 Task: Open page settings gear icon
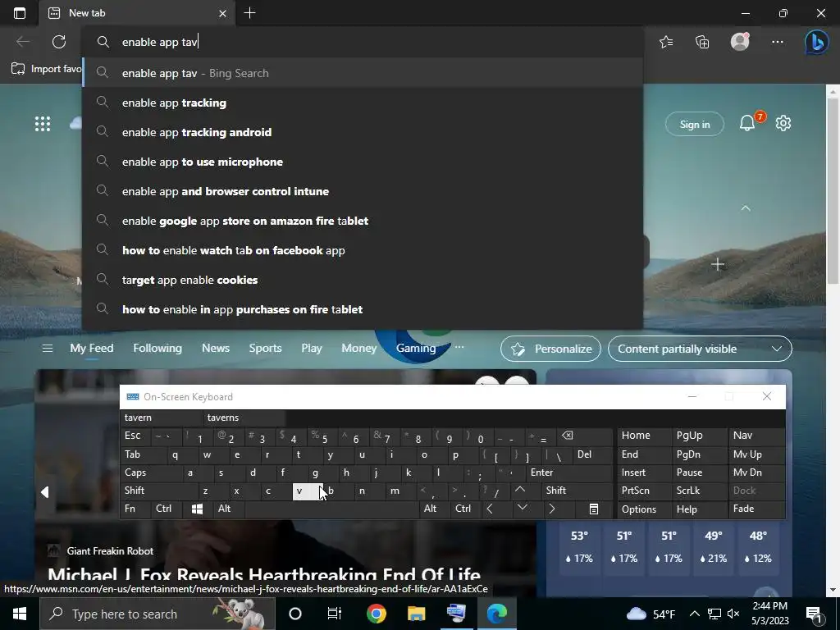coord(783,123)
